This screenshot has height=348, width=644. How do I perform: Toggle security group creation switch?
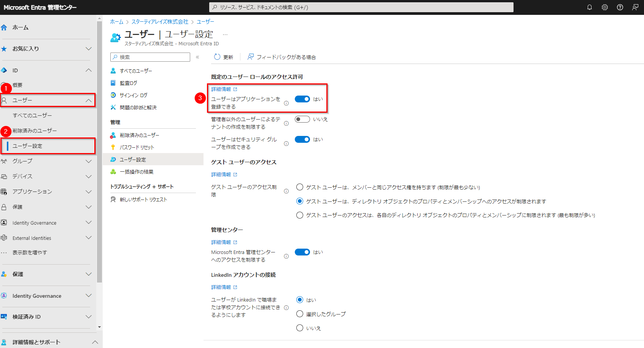point(302,139)
